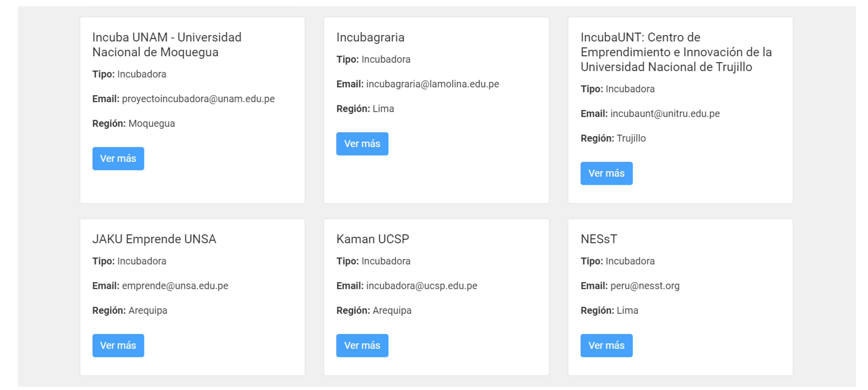
Task: Open Ver más on Kaman UCSP card
Action: [x=362, y=345]
